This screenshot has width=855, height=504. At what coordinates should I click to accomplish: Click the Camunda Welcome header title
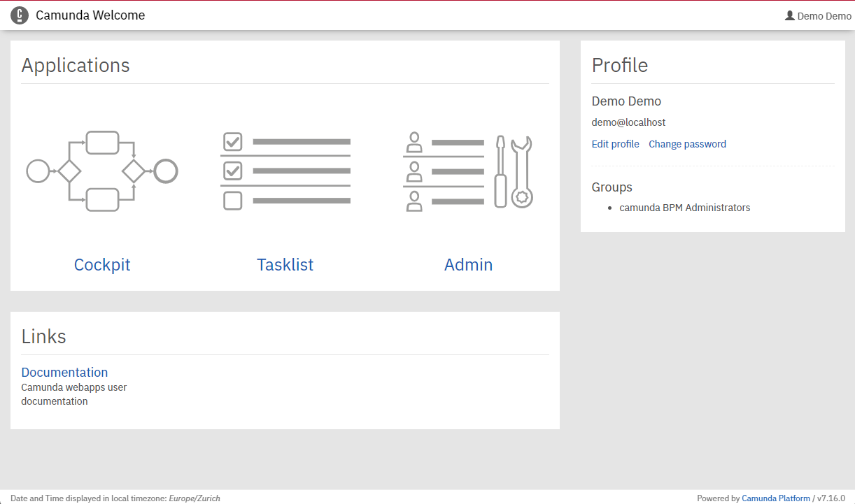[x=90, y=15]
